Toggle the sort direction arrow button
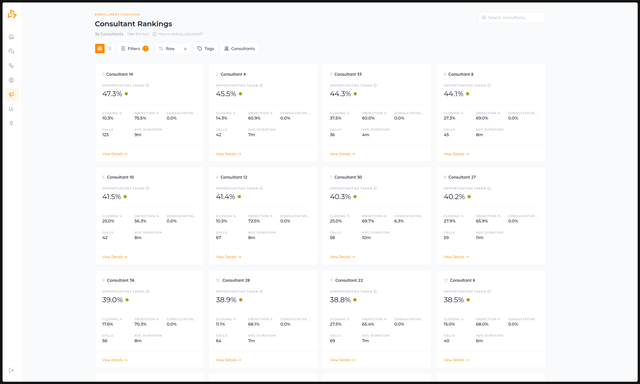This screenshot has width=640, height=384. pos(185,49)
